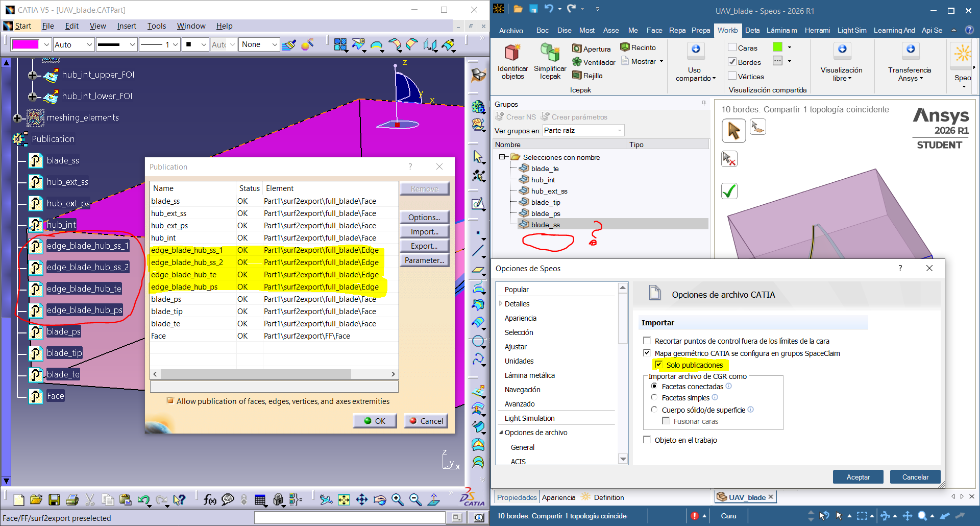Screen dimensions: 980x526
Task: Click the Aceptar button
Action: pyautogui.click(x=858, y=477)
